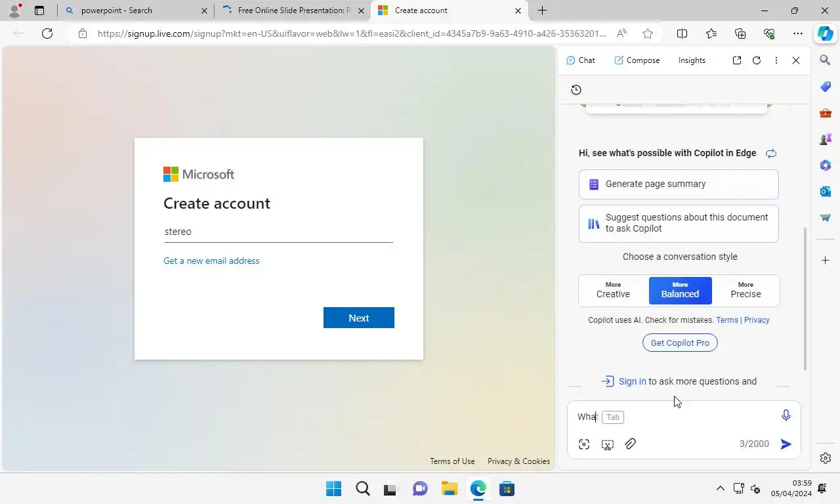Add this page to favorites

click(x=648, y=33)
